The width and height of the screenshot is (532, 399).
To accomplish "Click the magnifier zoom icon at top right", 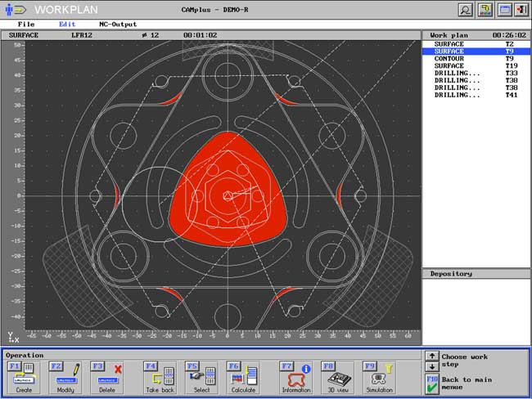I will point(465,10).
